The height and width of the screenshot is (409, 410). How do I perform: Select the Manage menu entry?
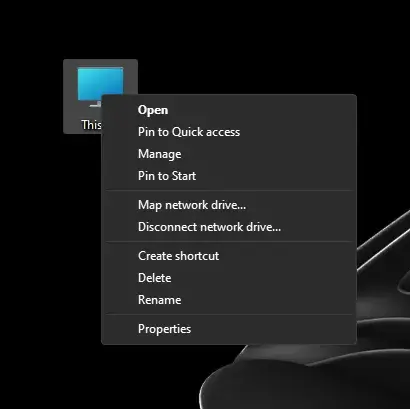pos(229,154)
